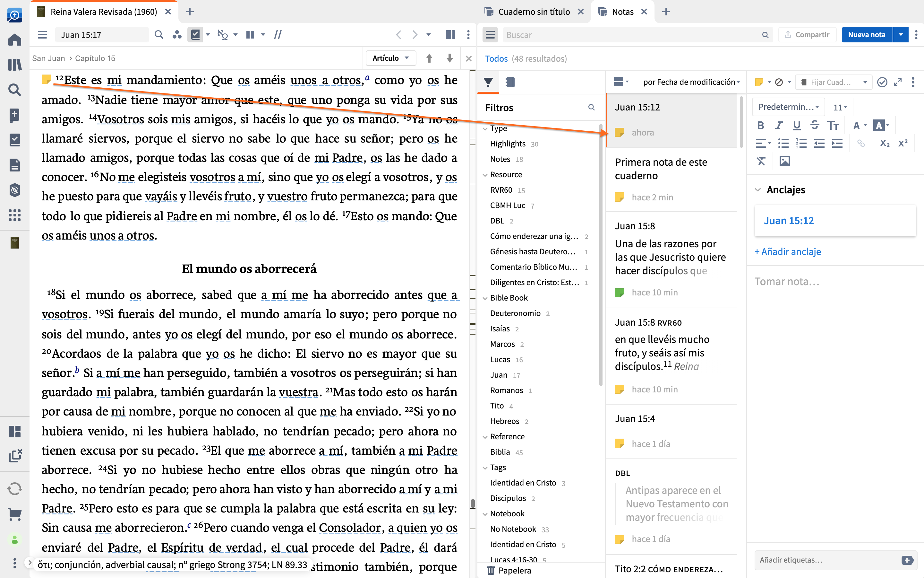
Task: Toggle numbered list formatting
Action: [x=801, y=143]
